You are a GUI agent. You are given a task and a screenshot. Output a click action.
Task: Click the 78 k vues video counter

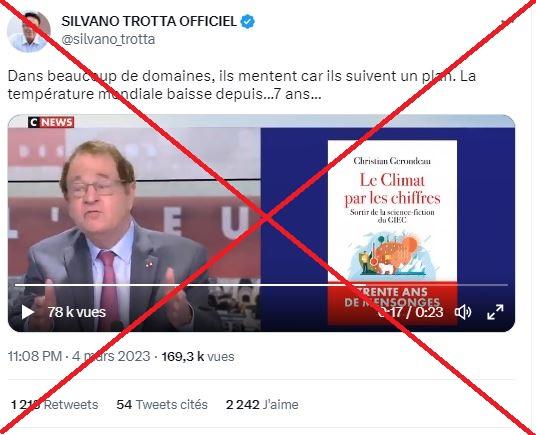[x=77, y=312]
